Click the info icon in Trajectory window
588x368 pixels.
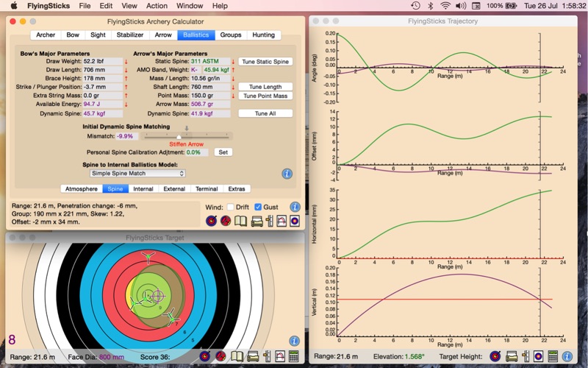coord(567,356)
